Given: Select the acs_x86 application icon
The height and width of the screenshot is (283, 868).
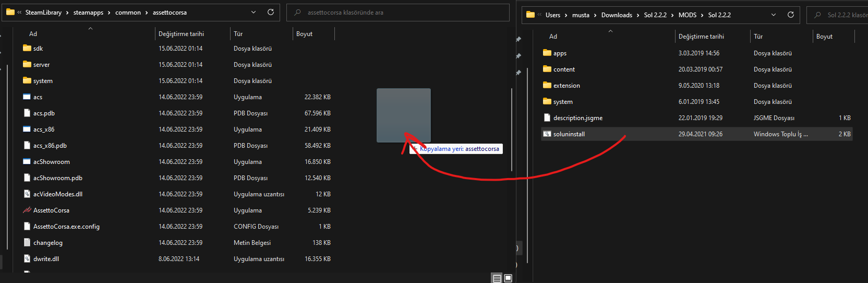Looking at the screenshot, I should (x=27, y=129).
